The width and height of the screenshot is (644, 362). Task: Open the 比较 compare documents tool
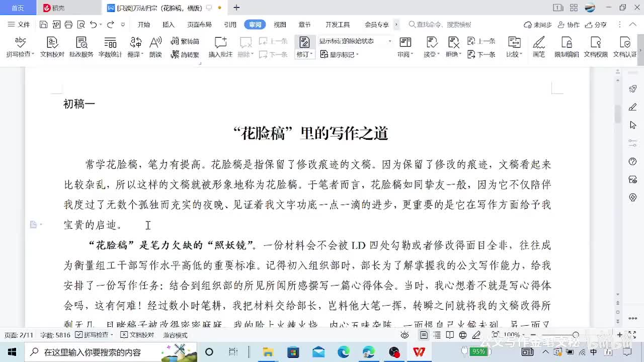tap(513, 47)
